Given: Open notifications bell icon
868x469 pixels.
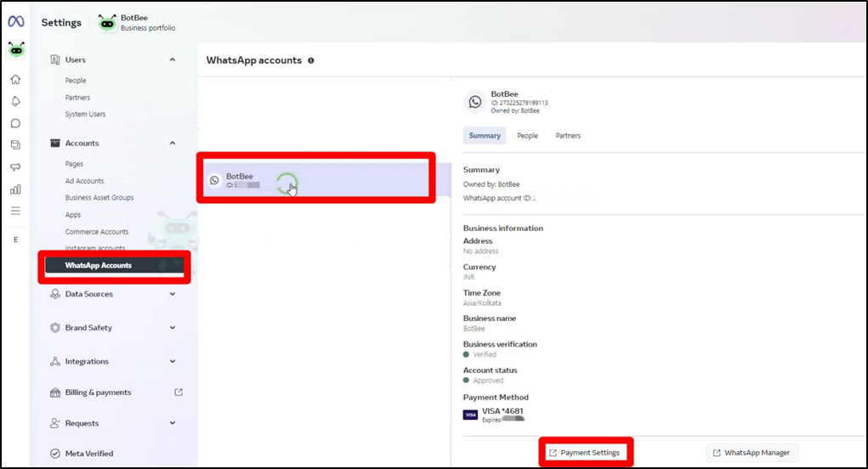Looking at the screenshot, I should click(15, 101).
